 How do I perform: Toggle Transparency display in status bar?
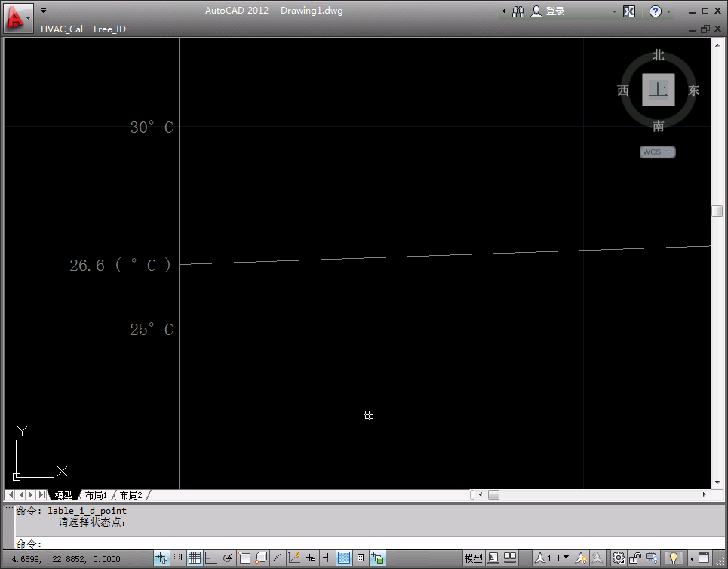point(344,558)
